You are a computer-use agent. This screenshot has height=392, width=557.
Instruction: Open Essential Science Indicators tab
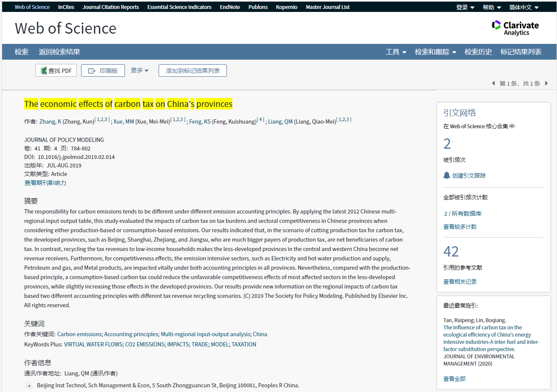(179, 7)
